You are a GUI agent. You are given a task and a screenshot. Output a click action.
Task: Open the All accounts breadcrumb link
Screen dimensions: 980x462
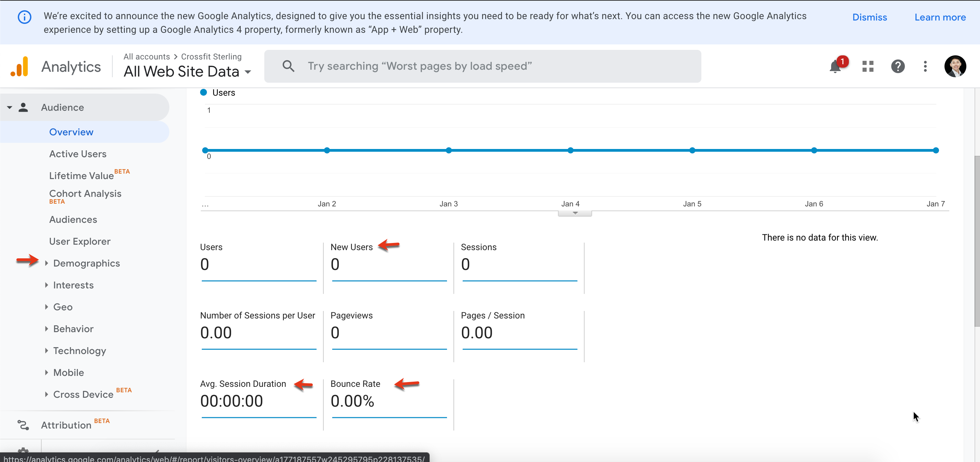point(146,57)
